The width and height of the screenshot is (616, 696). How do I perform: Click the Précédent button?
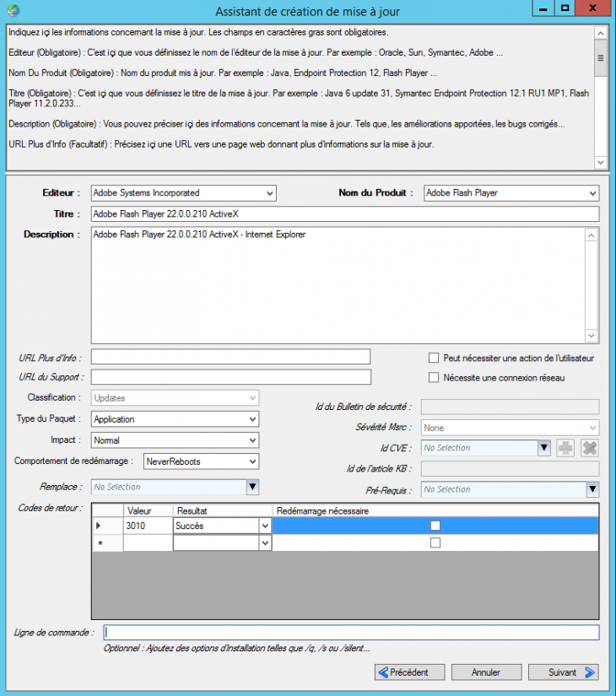click(409, 672)
